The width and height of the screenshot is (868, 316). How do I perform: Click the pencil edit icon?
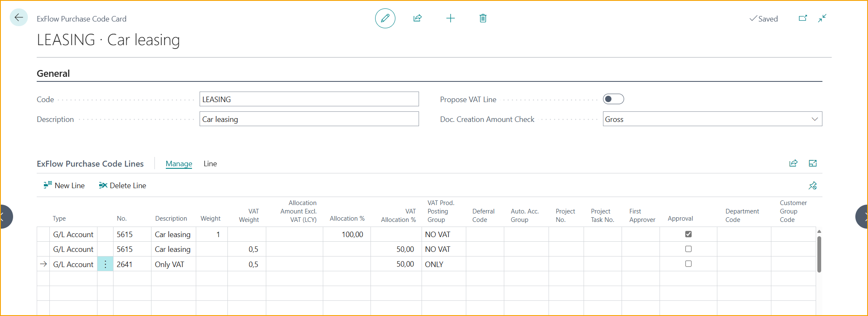(x=385, y=18)
